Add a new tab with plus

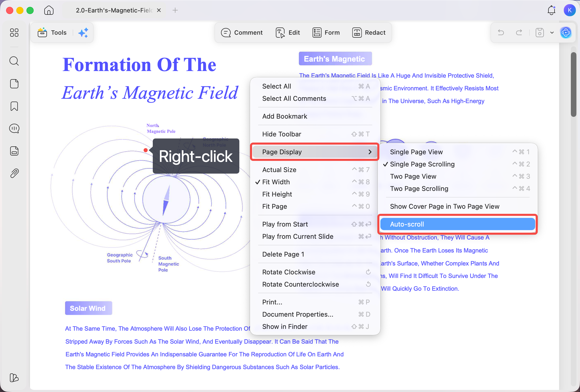click(x=175, y=10)
